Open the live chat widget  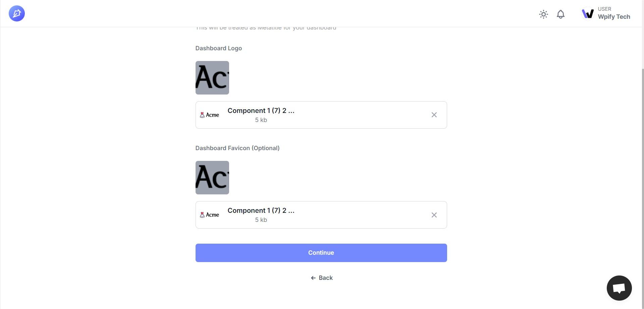[619, 288]
